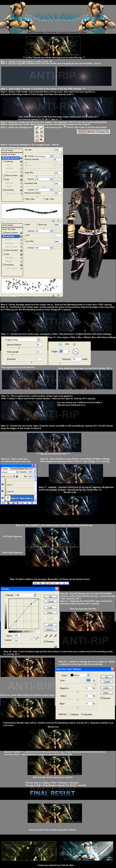Switch to the Paths tab
This screenshot has width=116, height=868.
tap(22, 468)
